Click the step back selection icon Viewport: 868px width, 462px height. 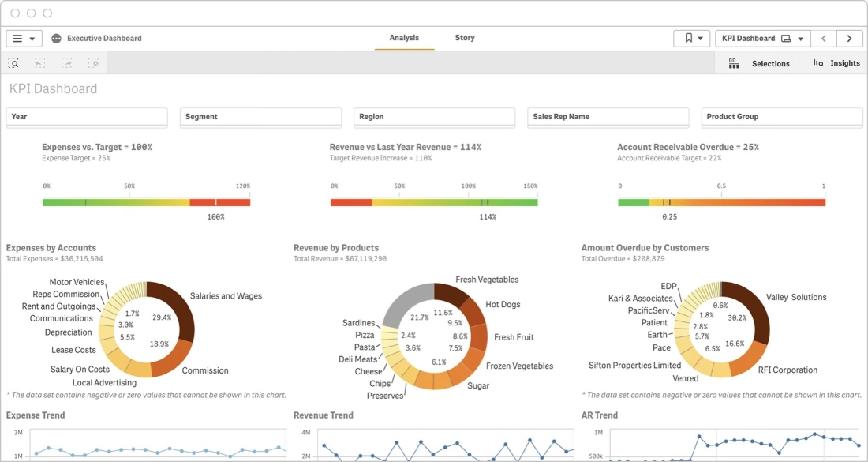coord(40,63)
